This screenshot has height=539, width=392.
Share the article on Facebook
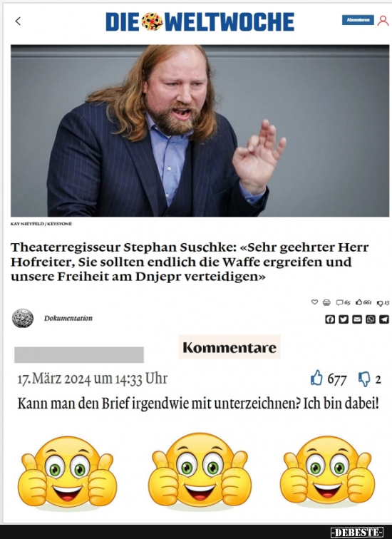(x=330, y=319)
